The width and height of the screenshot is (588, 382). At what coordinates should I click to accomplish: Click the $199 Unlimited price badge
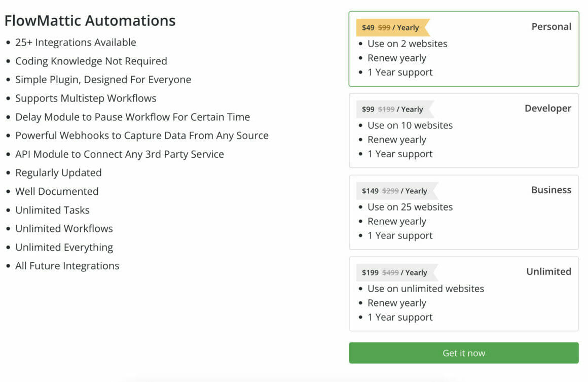392,272
